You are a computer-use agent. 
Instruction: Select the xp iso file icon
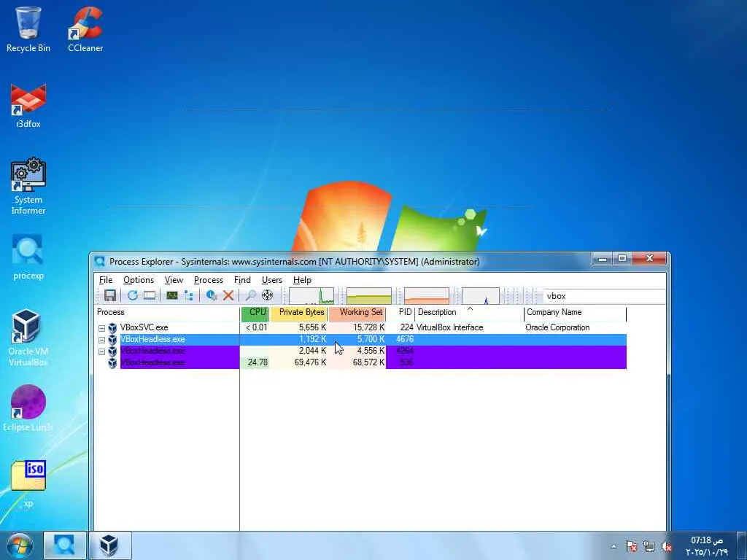(x=28, y=484)
